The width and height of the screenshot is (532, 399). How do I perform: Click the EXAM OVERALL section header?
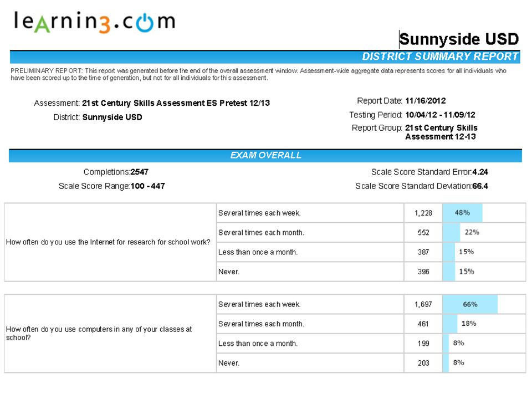tap(265, 155)
